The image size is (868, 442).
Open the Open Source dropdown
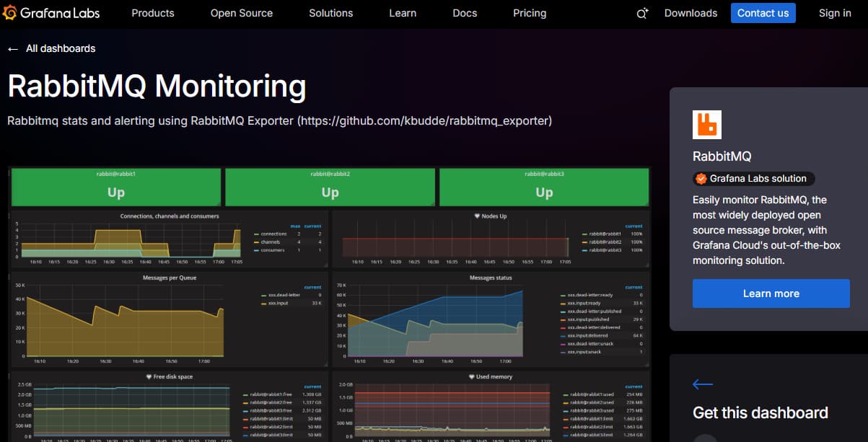coord(241,13)
